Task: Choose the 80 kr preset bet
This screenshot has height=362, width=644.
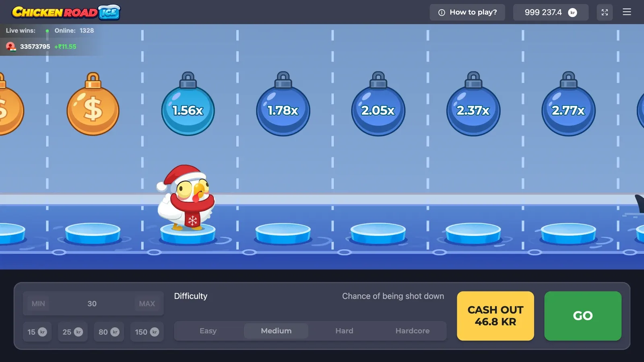Action: click(x=109, y=332)
